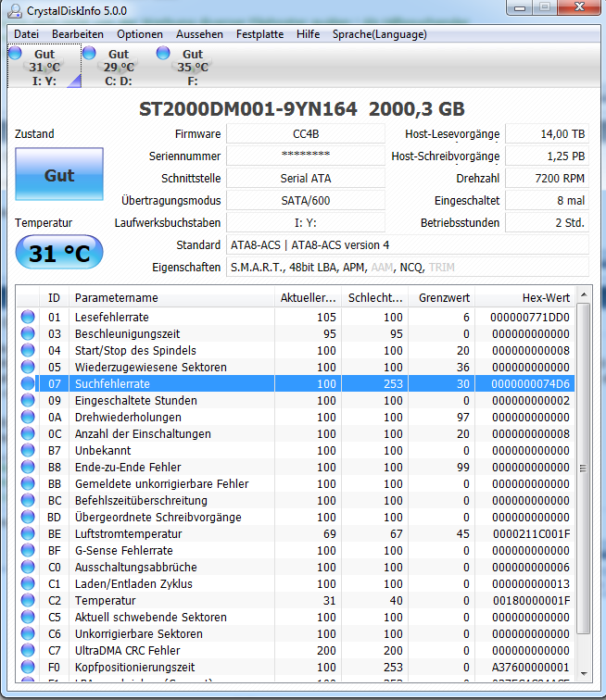This screenshot has height=700, width=606.
Task: Click the status orb for Lesefehlerrate row
Action: tap(28, 317)
